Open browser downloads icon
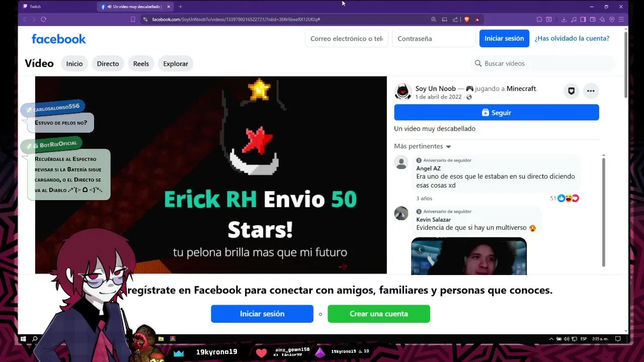Screen dimensions: 644x362 (564, 19)
